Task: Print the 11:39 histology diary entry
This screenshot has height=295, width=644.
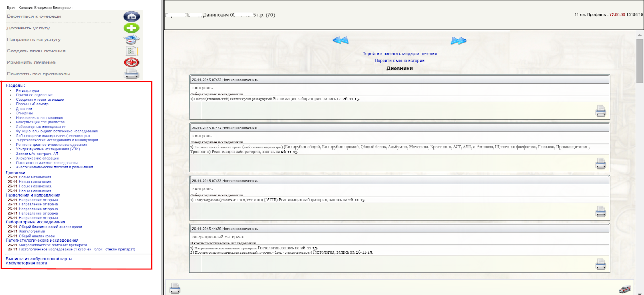Action: [x=601, y=264]
